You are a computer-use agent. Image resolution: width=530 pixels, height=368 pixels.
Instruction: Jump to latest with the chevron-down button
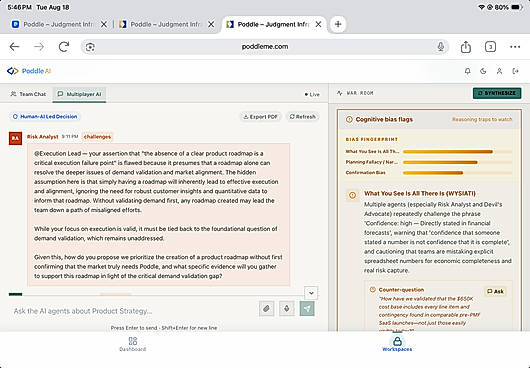(311, 293)
